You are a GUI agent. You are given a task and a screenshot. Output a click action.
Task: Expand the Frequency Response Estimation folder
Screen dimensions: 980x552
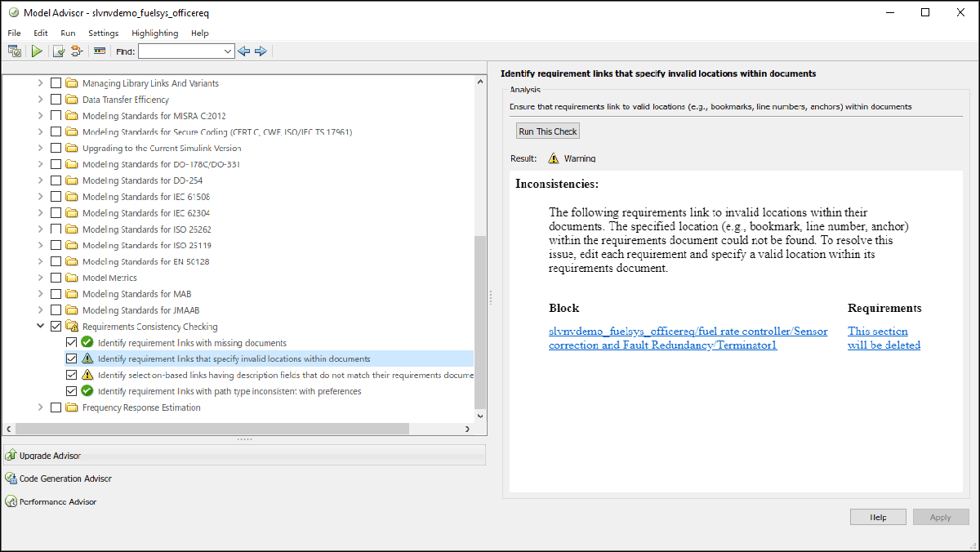tap(40, 407)
